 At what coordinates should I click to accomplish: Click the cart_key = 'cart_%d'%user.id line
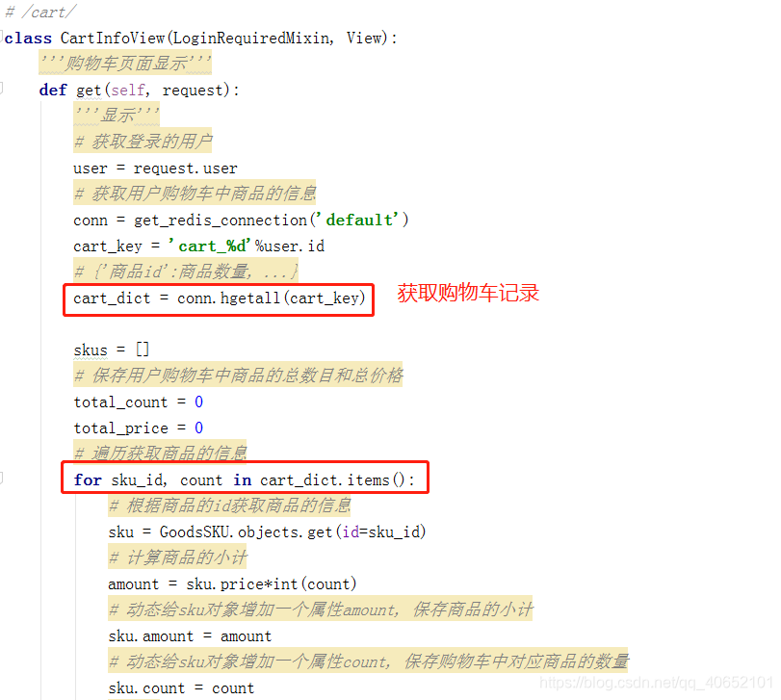pos(199,246)
